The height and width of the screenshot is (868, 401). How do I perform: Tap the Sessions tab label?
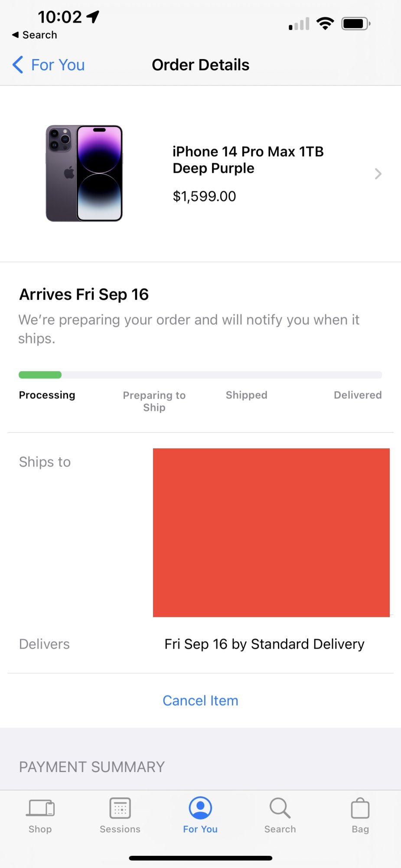point(120,829)
